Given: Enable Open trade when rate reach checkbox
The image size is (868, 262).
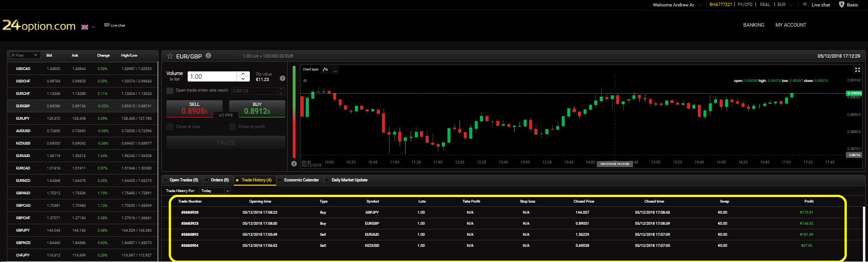Looking at the screenshot, I should [x=170, y=91].
